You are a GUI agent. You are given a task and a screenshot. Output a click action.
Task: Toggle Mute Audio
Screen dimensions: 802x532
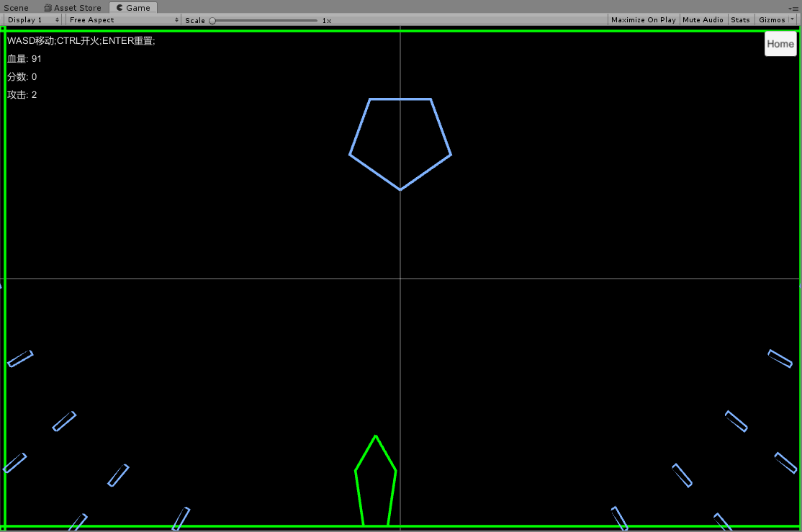tap(703, 20)
